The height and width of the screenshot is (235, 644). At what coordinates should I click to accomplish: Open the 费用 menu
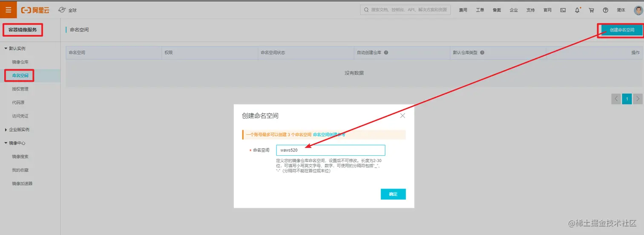(x=463, y=10)
